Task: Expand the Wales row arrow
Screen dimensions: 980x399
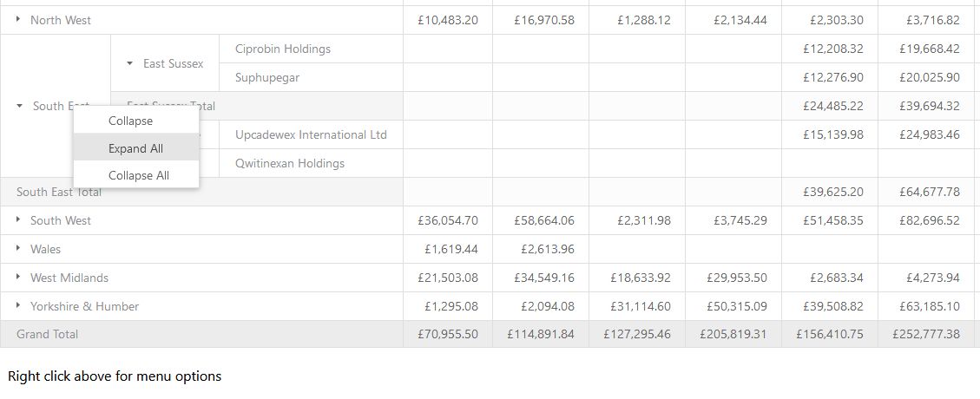Action: point(19,249)
